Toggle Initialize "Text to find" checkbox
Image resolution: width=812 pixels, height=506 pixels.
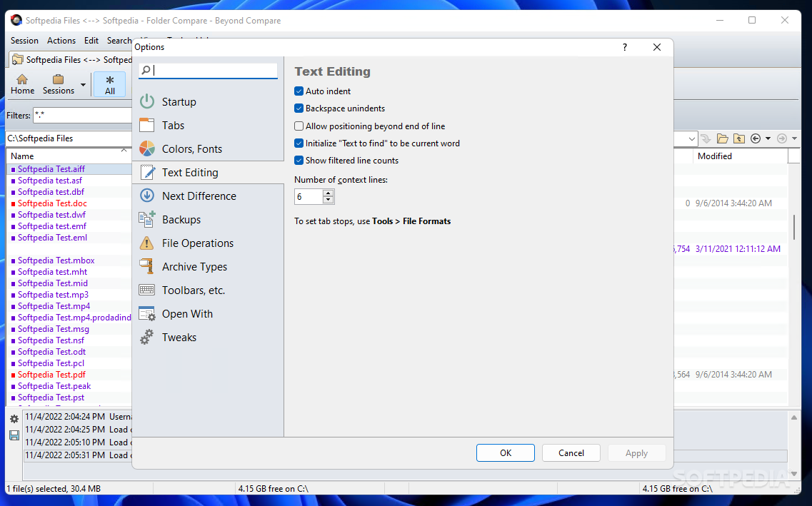point(299,143)
